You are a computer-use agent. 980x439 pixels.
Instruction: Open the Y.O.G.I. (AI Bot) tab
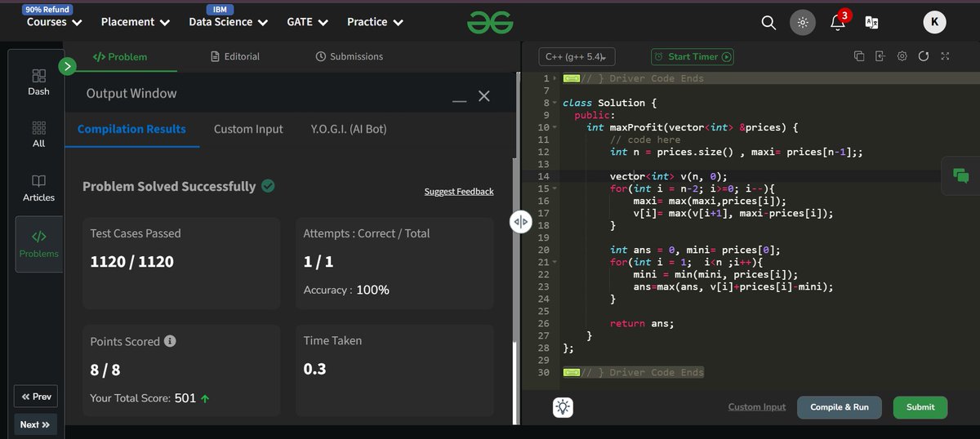pyautogui.click(x=349, y=129)
